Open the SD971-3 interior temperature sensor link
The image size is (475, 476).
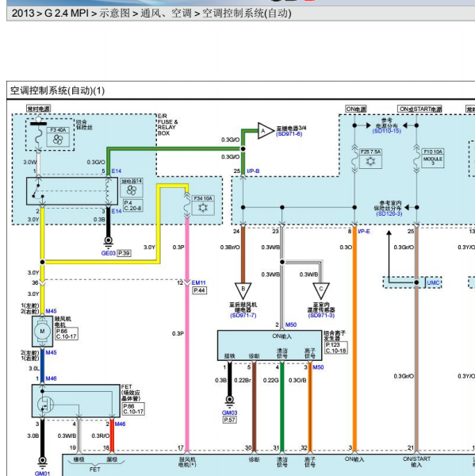click(x=321, y=316)
